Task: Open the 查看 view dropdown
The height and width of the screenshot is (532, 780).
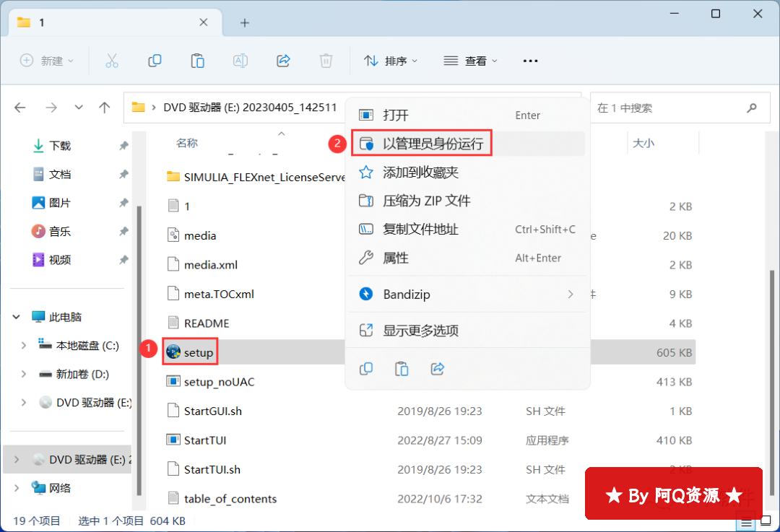Action: click(x=471, y=61)
